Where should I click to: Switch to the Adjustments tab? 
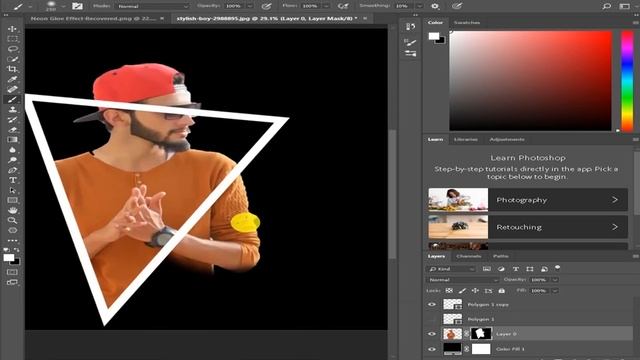pos(507,140)
